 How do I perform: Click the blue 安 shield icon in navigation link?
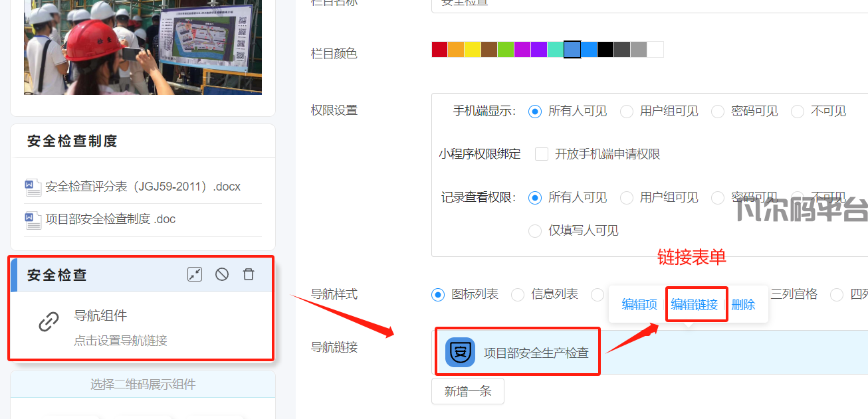point(460,353)
